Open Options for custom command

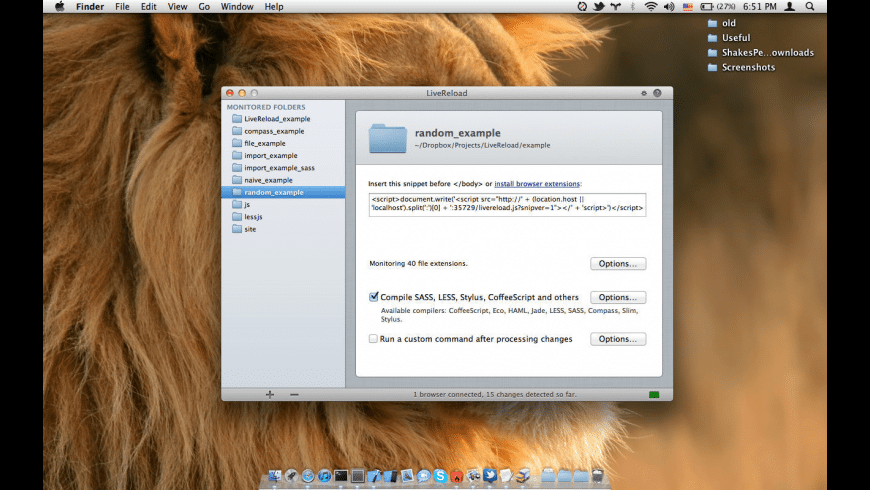(618, 339)
